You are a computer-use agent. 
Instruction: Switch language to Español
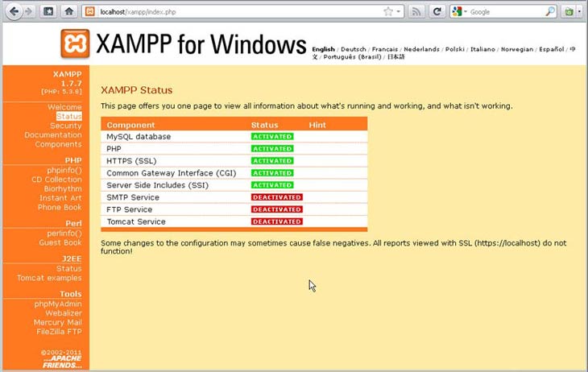point(552,49)
